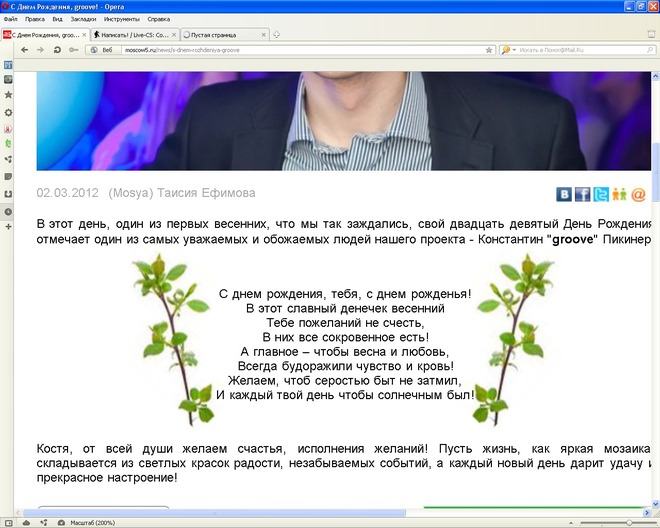Open History clock panel in sidebar
Viewport: 660px width, 528px height.
point(8,212)
